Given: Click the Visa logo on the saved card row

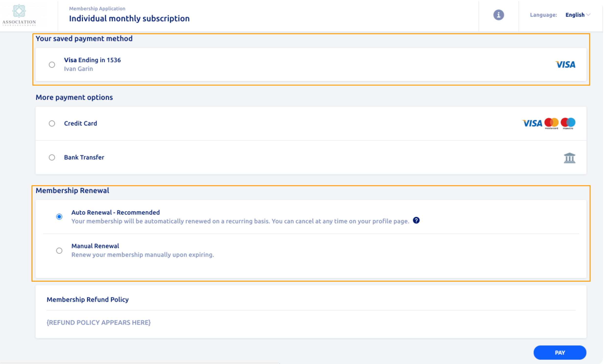Looking at the screenshot, I should (565, 65).
